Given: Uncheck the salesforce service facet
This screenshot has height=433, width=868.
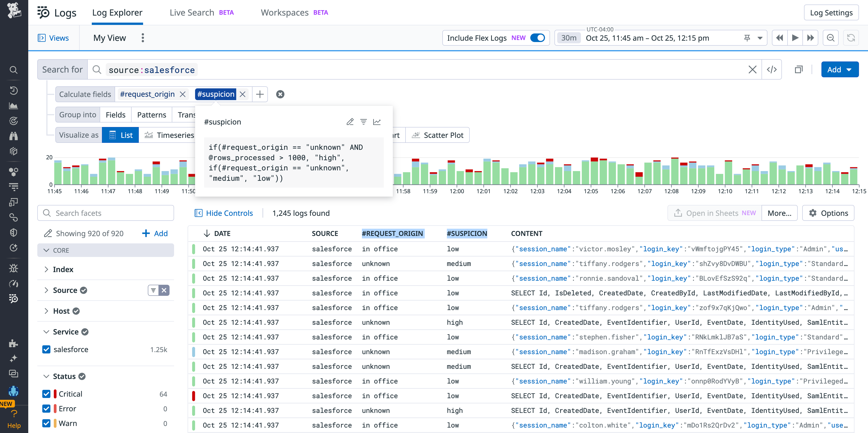Looking at the screenshot, I should 46,349.
